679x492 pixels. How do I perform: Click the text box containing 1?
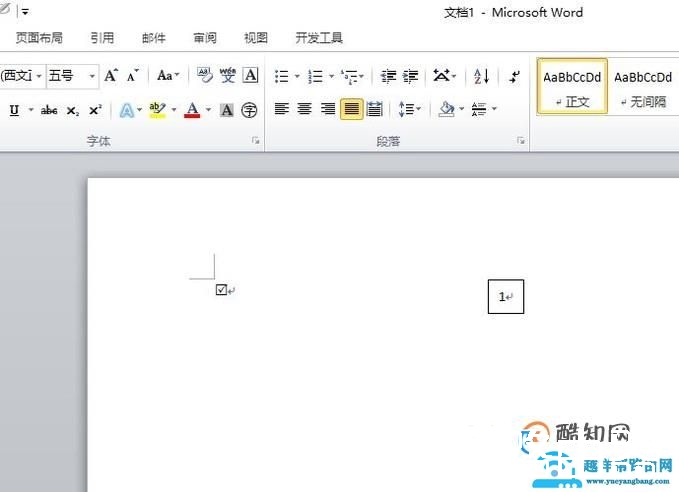click(x=506, y=297)
